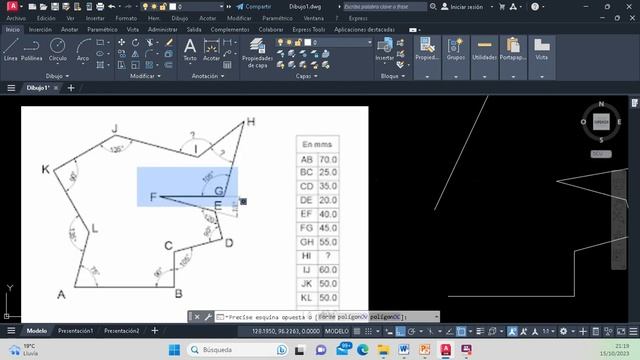Screen dimensions: 640x360
Task: Open Word from the Windows taskbar
Action: (404, 350)
